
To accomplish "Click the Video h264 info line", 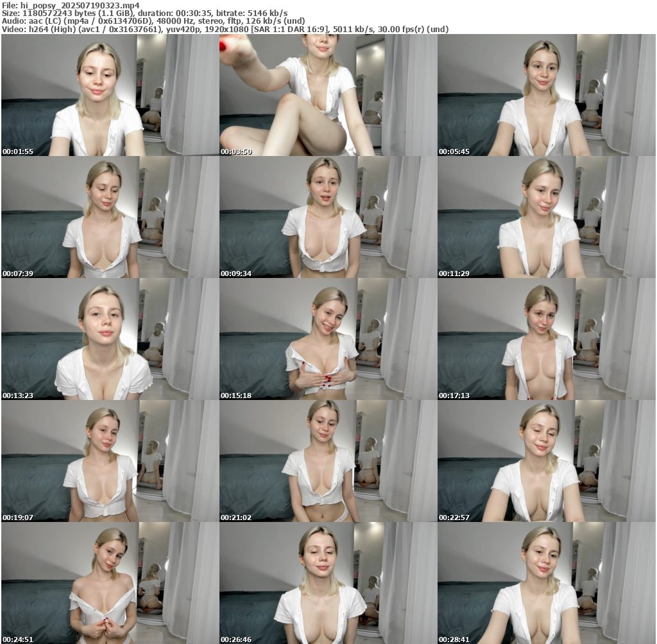I will 225,29.
